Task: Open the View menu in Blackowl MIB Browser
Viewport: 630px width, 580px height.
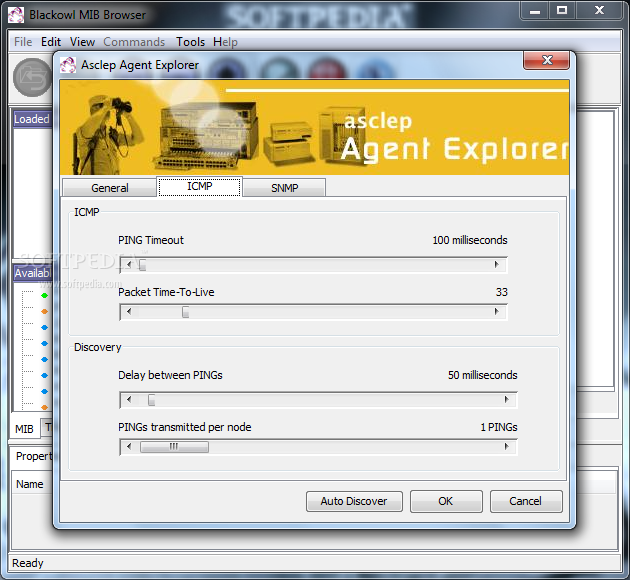Action: tap(82, 42)
